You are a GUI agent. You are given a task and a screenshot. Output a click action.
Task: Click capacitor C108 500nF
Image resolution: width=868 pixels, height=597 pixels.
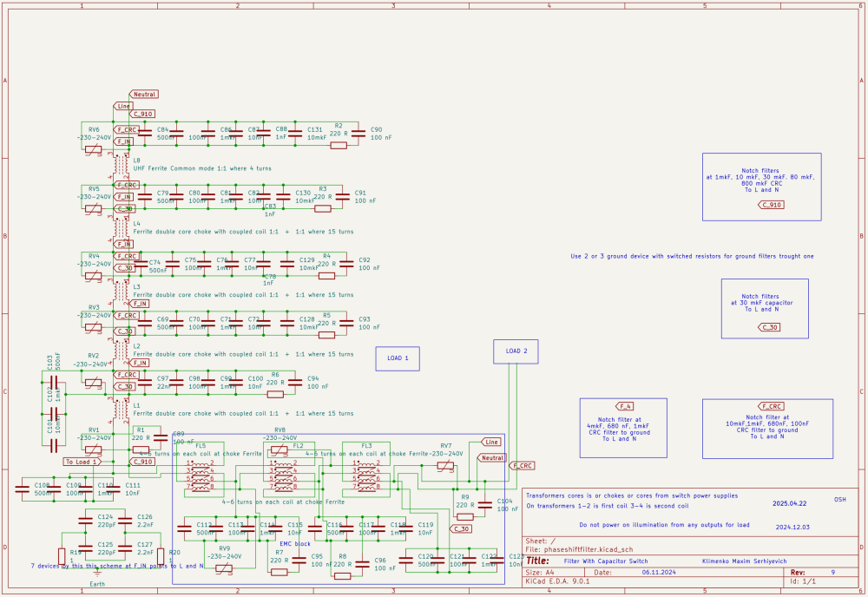[23, 489]
